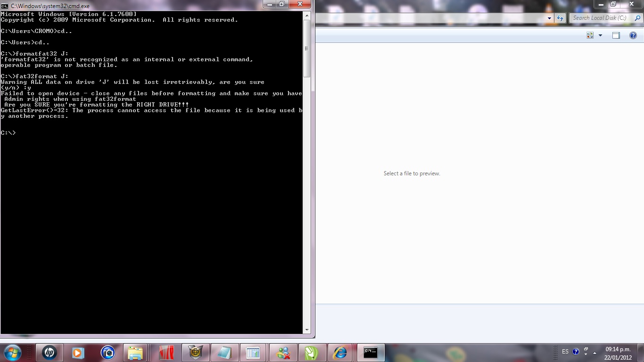Minimize the Explorer window
The image size is (644, 362).
click(601, 4)
